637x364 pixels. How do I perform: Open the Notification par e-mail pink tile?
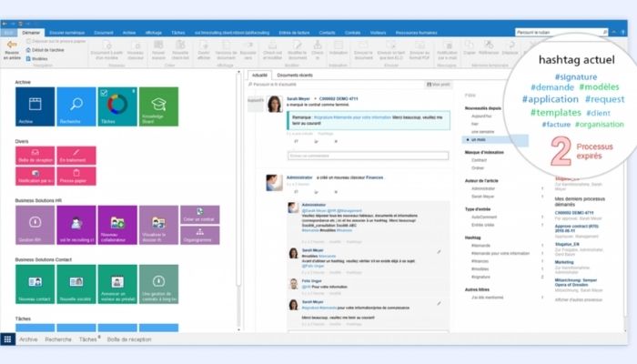[x=35, y=177]
